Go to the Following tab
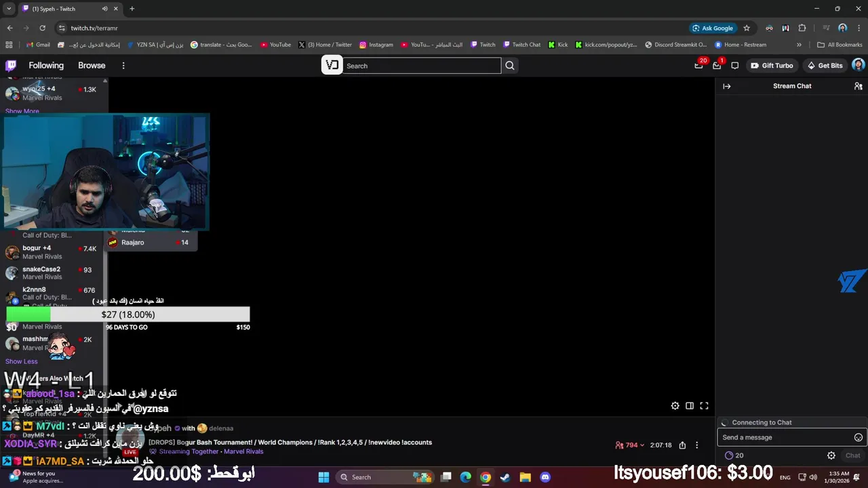The height and width of the screenshot is (488, 868). coord(46,66)
